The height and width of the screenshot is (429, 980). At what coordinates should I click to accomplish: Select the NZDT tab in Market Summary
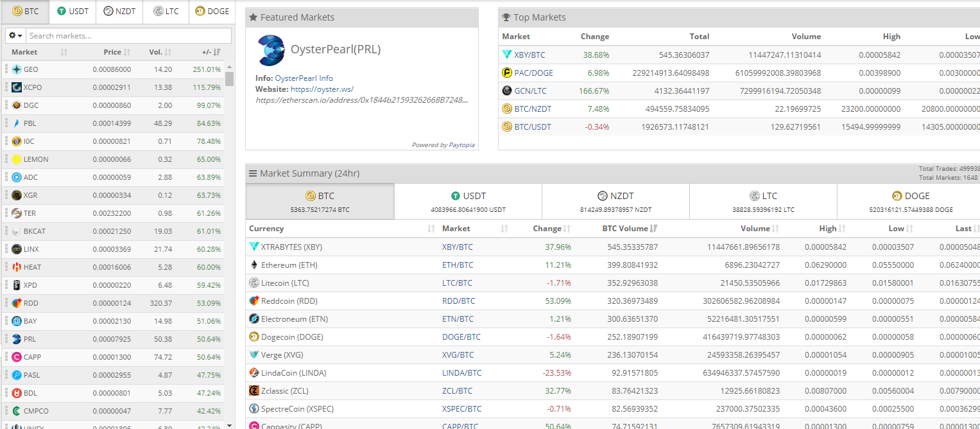pyautogui.click(x=615, y=202)
